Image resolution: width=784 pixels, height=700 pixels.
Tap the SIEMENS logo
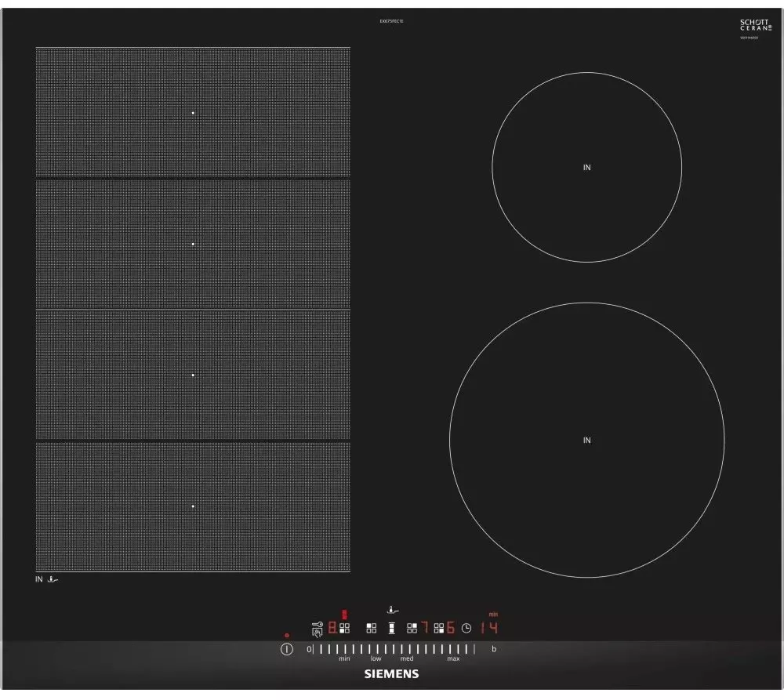(x=391, y=674)
